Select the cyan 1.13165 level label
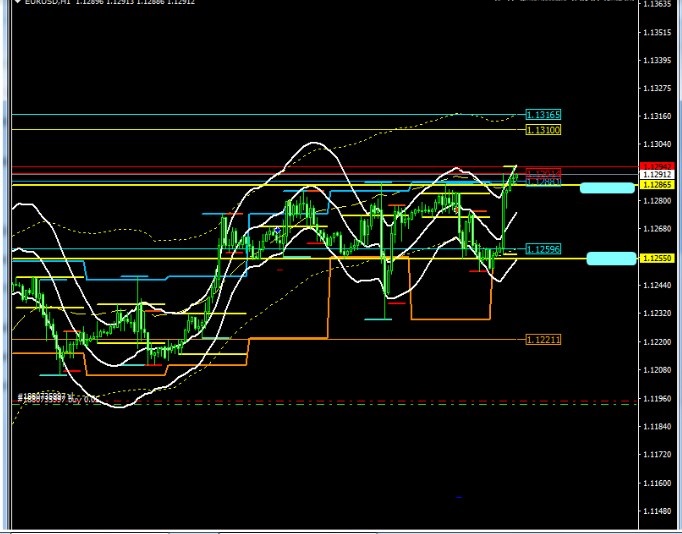The height and width of the screenshot is (534, 682). (543, 115)
